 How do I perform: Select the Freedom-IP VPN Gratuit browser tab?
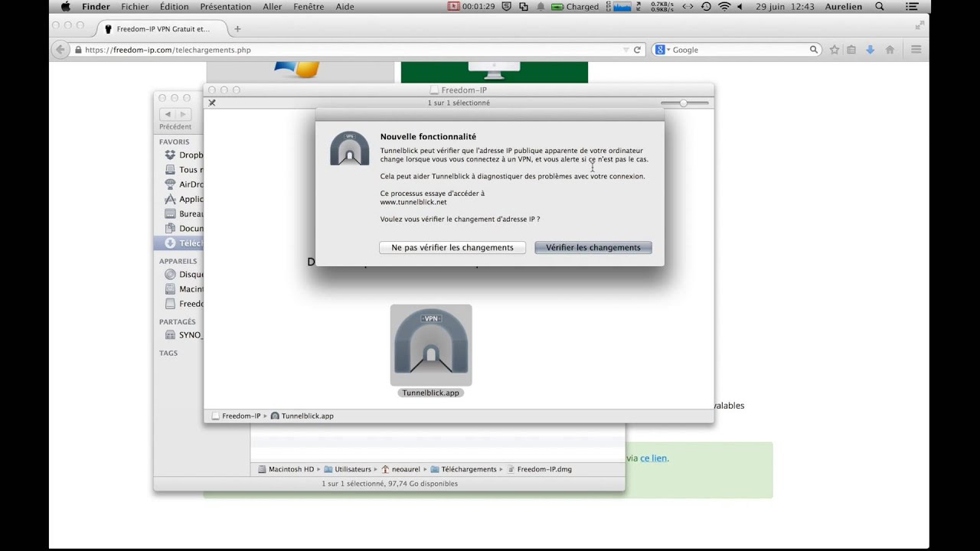pyautogui.click(x=162, y=29)
